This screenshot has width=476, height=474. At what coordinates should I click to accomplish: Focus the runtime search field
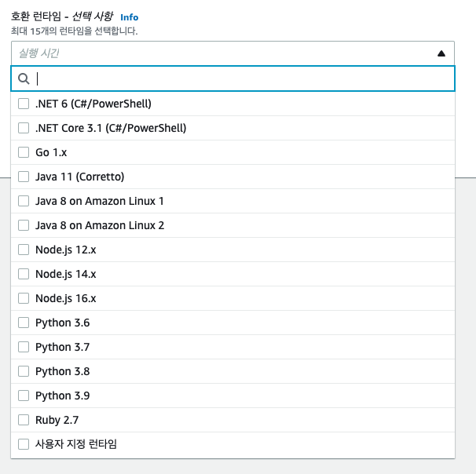click(233, 78)
